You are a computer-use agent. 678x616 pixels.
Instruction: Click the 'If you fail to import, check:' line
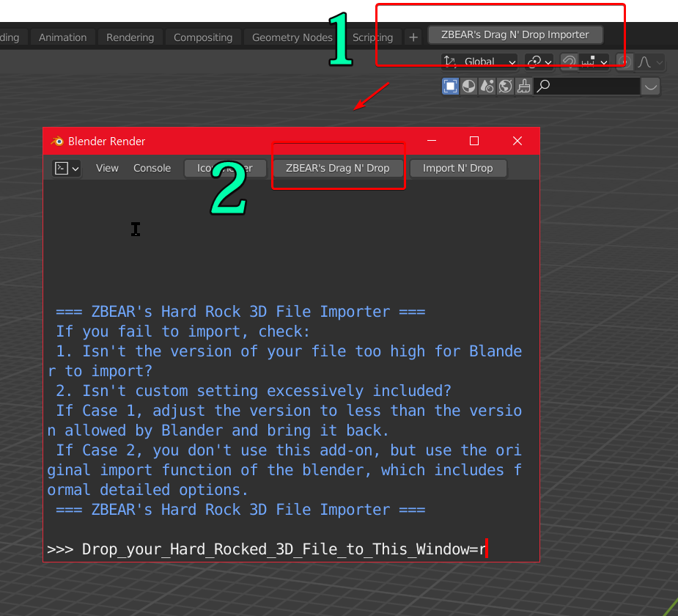point(183,331)
